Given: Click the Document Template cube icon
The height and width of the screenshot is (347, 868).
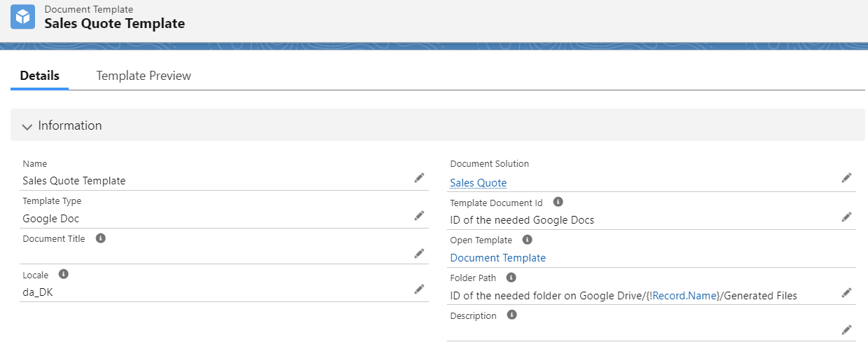Looking at the screenshot, I should (23, 17).
